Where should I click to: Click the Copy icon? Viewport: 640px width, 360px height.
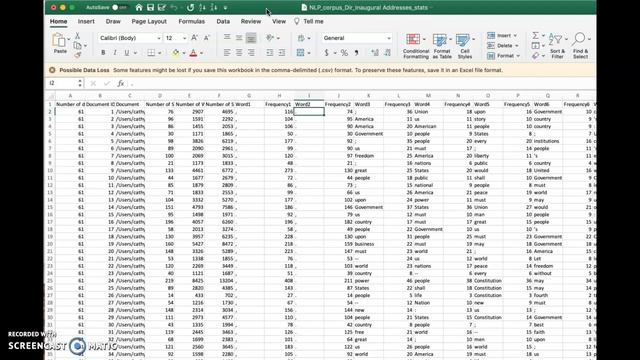tap(78, 45)
